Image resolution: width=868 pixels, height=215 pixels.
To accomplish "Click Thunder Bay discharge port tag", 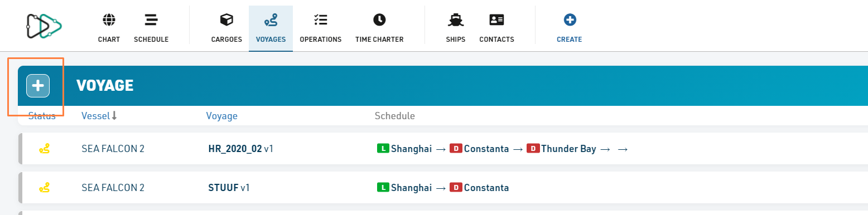I will pos(561,149).
